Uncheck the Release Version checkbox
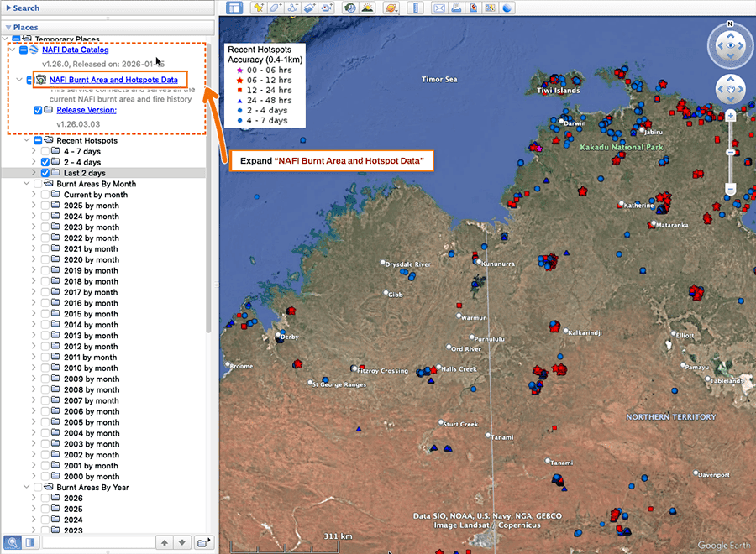The width and height of the screenshot is (756, 554). point(38,110)
